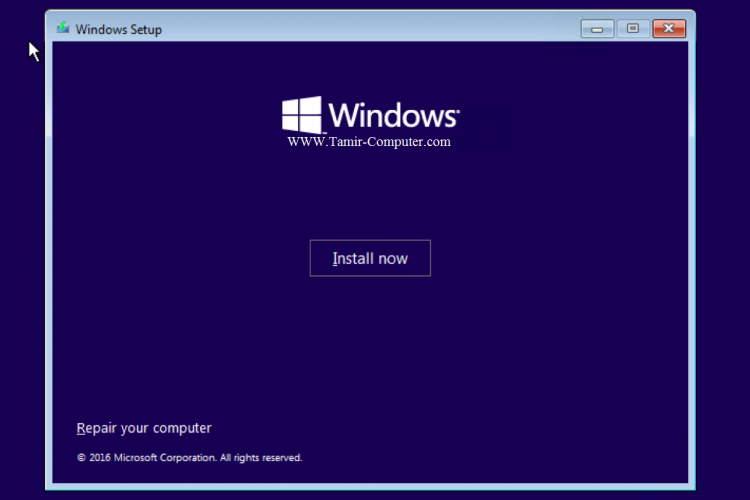Click the bottom border of the setup window
The height and width of the screenshot is (500, 750).
click(370, 485)
